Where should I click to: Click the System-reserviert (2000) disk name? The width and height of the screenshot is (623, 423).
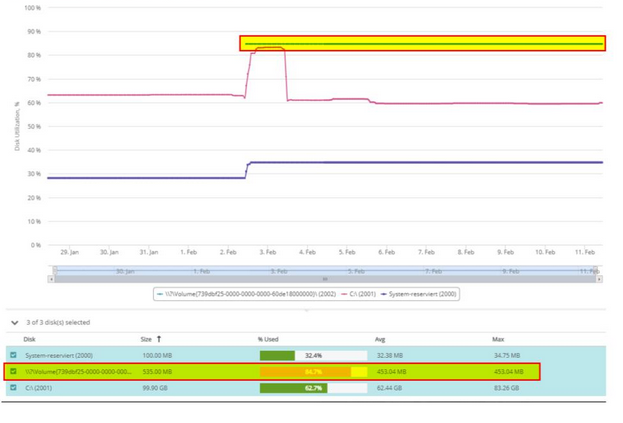(x=59, y=355)
